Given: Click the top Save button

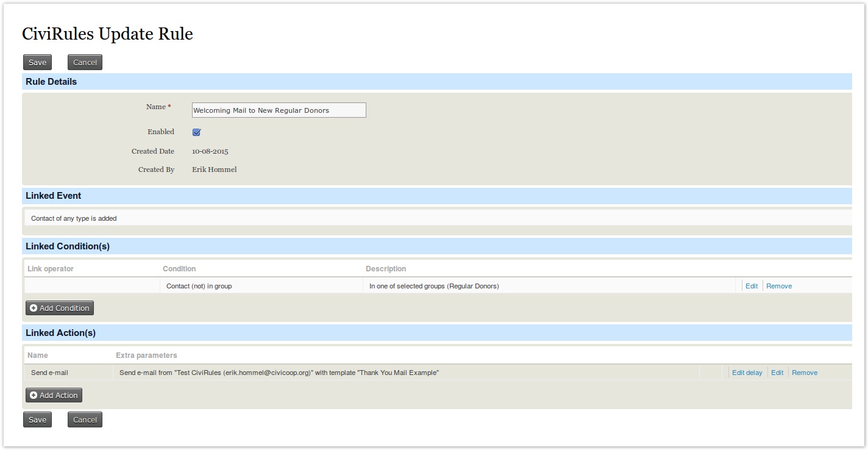Looking at the screenshot, I should pyautogui.click(x=37, y=62).
